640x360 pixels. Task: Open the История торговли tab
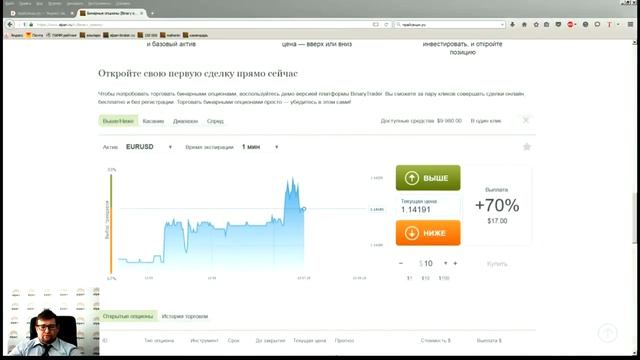(185, 316)
